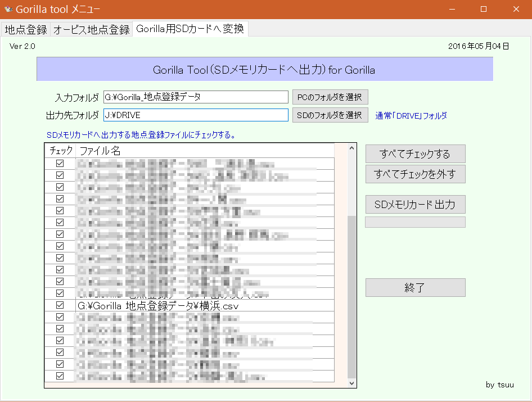This screenshot has width=532, height=402.
Task: Uncheck the 横浜.csv file checkbox
Action: point(60,305)
